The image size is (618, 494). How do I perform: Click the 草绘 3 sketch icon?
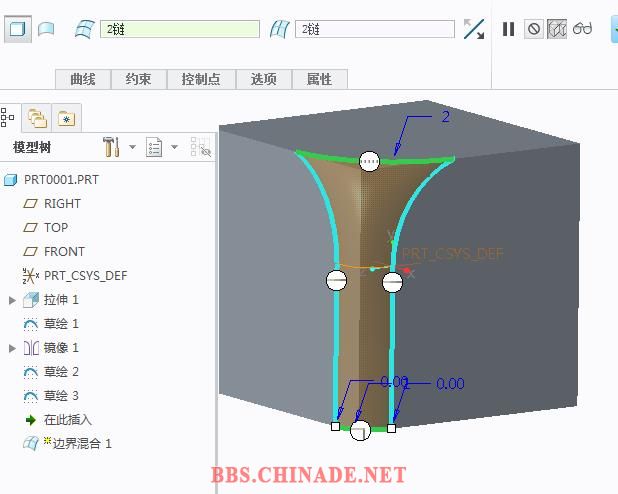(x=30, y=396)
